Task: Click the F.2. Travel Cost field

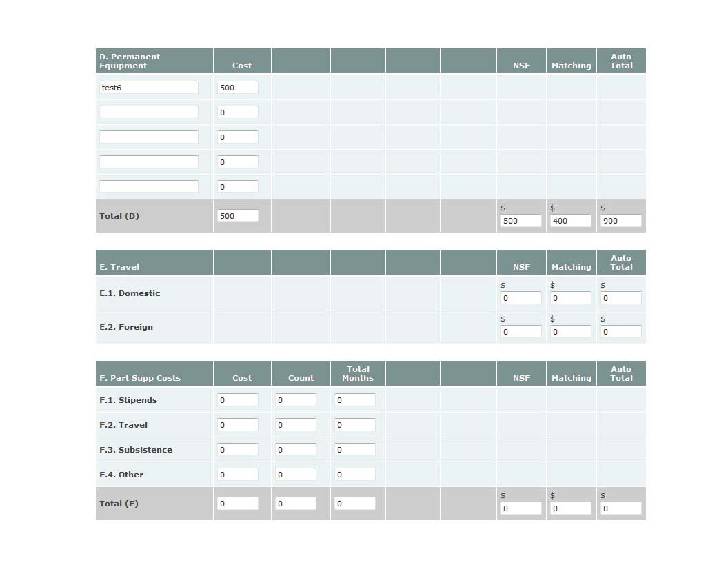Action: [x=237, y=424]
